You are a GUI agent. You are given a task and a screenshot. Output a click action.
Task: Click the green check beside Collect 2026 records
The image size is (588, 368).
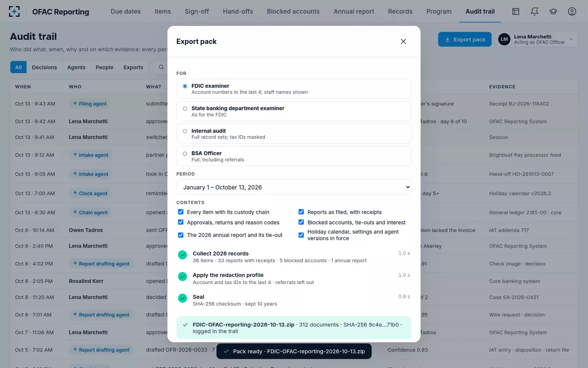coord(183,255)
